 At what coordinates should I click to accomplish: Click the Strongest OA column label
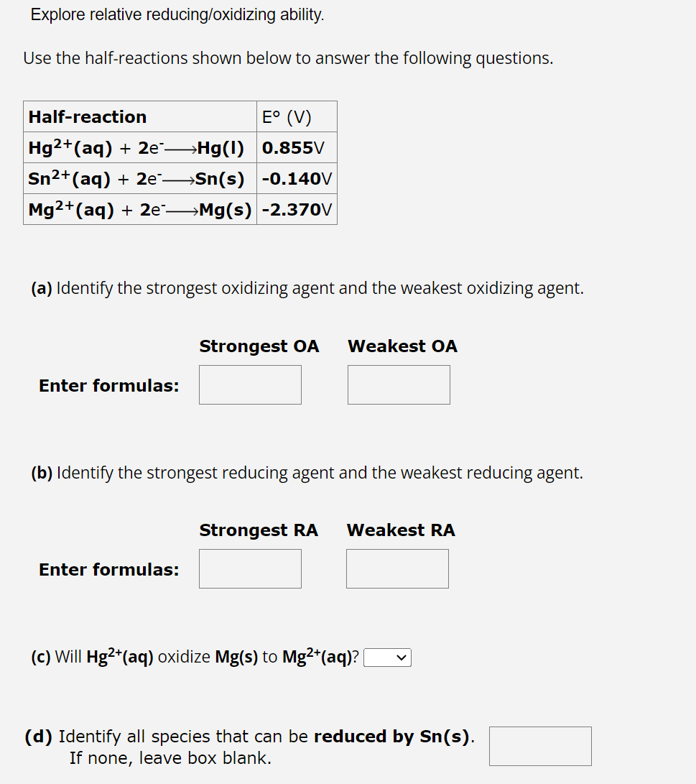[x=259, y=346]
